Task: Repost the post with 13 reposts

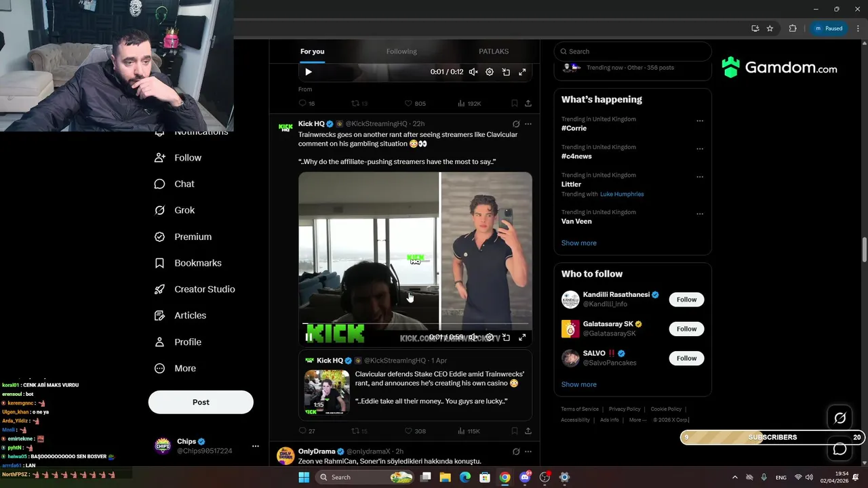Action: (359, 104)
